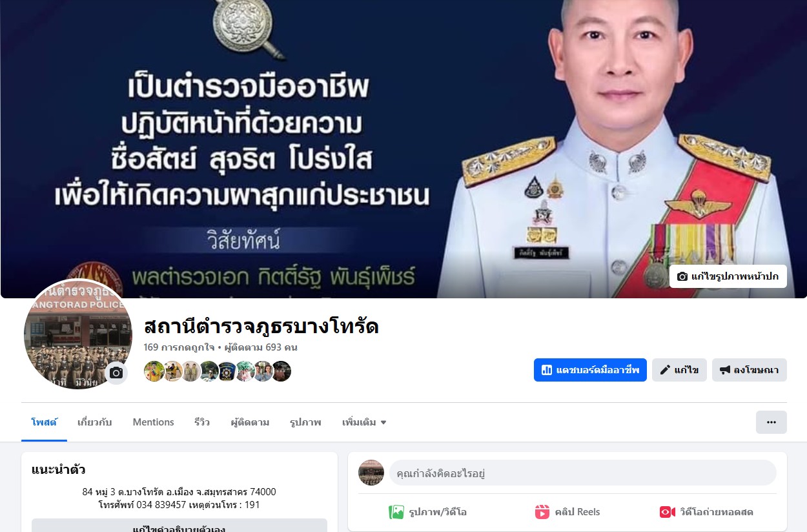The width and height of the screenshot is (807, 532).
Task: Click the first follower avatar in the row
Action: 154,371
